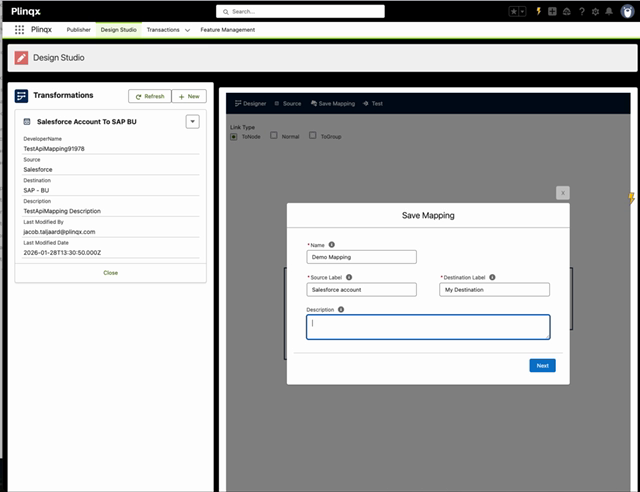Toggle the ToGroup link type checkbox
This screenshot has height=492, width=640.
[x=313, y=136]
